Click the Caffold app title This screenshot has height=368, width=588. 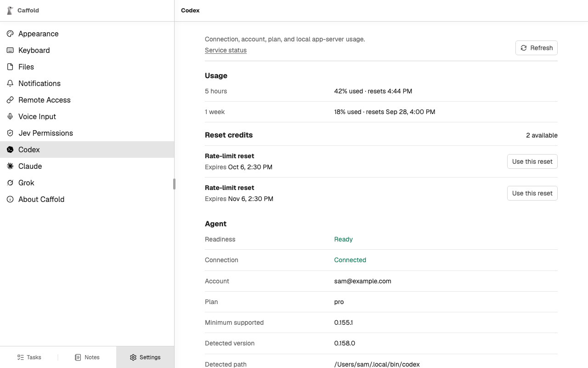click(28, 10)
